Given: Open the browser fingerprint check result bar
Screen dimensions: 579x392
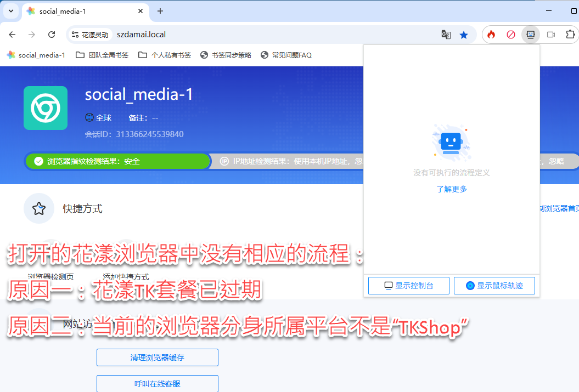Looking at the screenshot, I should coord(117,161).
